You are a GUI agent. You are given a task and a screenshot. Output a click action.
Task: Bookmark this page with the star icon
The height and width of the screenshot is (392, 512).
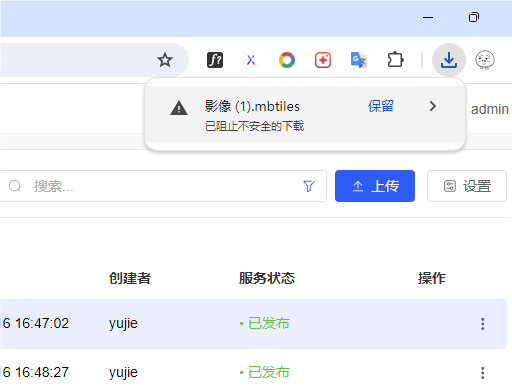tap(165, 60)
